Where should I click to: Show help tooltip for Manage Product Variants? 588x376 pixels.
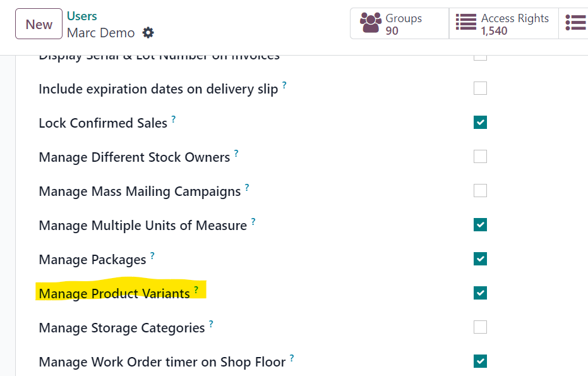[x=196, y=289]
